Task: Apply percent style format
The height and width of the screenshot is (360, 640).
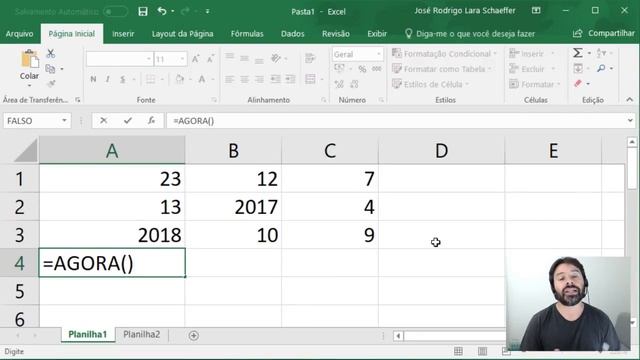Action: point(362,69)
